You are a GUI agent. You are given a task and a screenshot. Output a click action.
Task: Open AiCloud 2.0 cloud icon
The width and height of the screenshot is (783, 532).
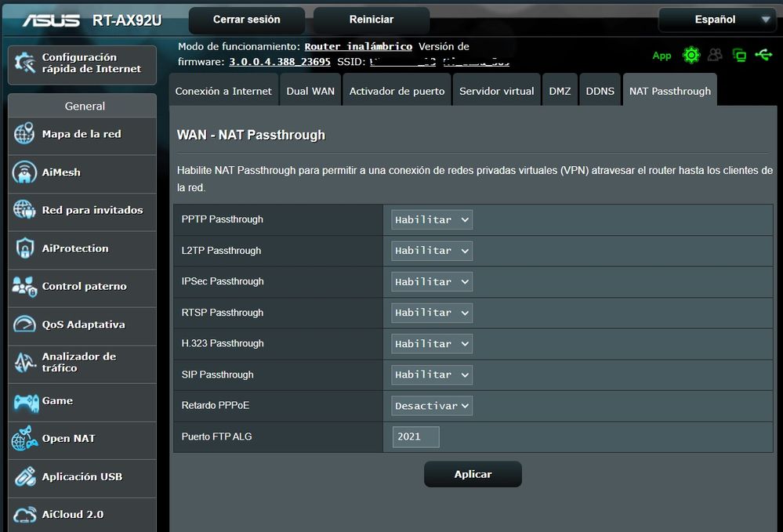[24, 515]
